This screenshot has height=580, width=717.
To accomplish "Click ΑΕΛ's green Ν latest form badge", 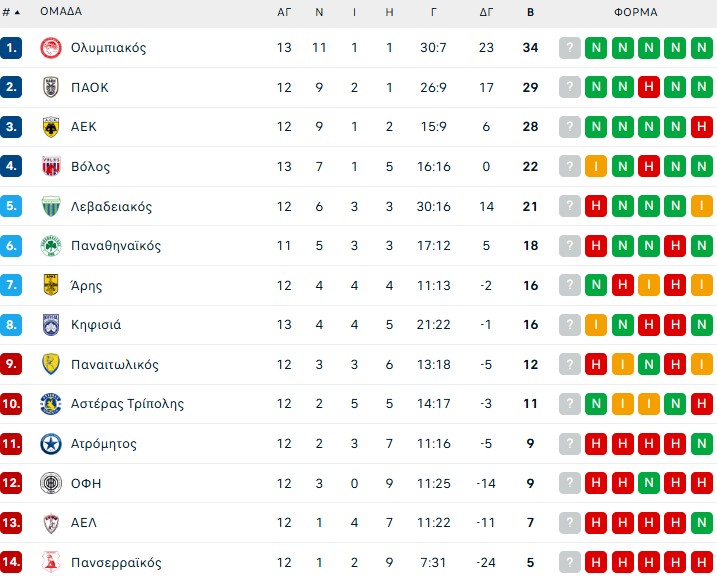I will point(701,523).
